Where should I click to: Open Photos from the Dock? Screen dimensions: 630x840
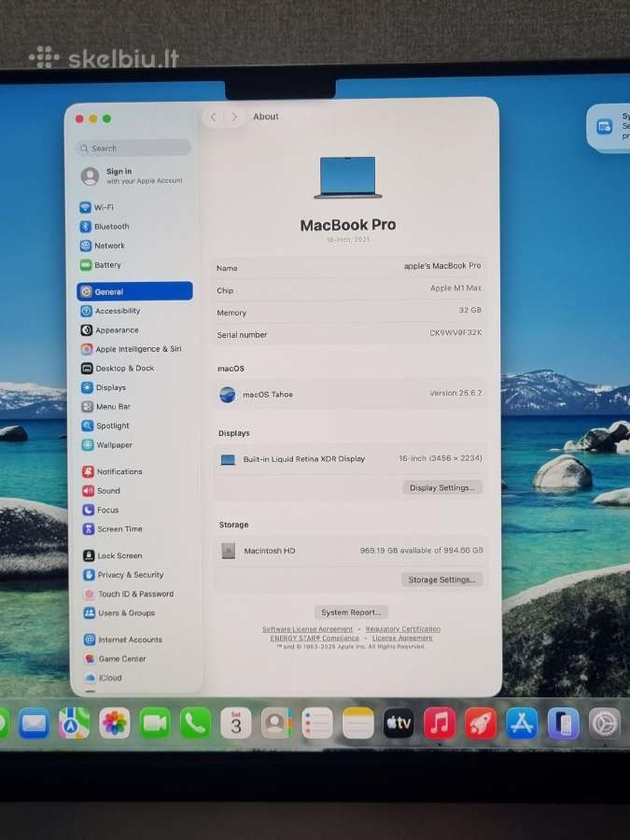tap(114, 723)
